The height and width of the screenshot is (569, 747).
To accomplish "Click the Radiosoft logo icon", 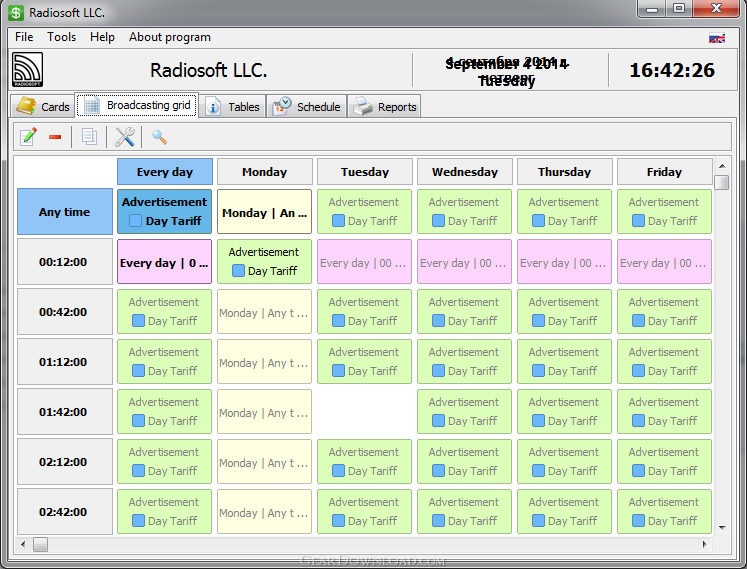I will pos(27,70).
